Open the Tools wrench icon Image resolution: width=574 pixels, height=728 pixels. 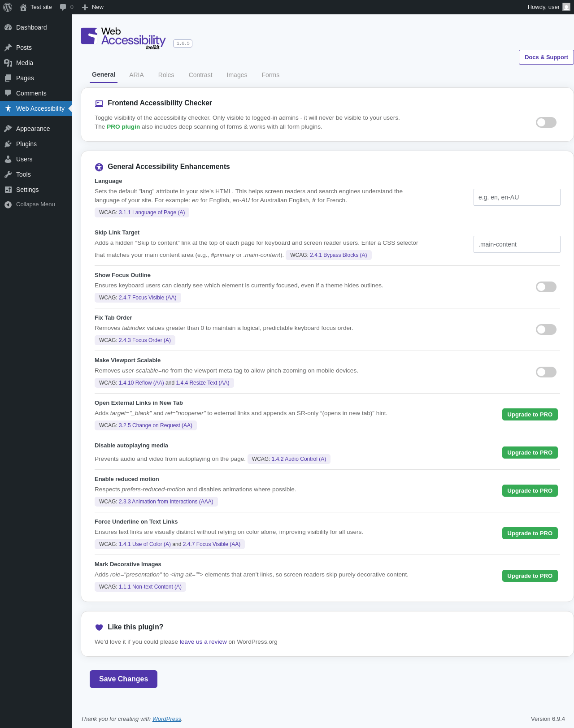click(8, 174)
